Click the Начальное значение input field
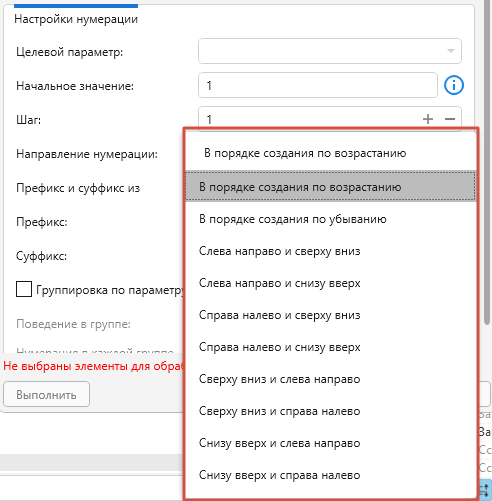492x501 pixels. [318, 85]
